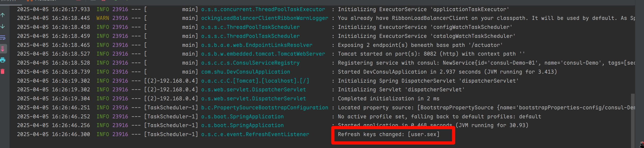The width and height of the screenshot is (644, 148).
Task: Toggle soft-wrap for console output
Action: click(x=3, y=38)
